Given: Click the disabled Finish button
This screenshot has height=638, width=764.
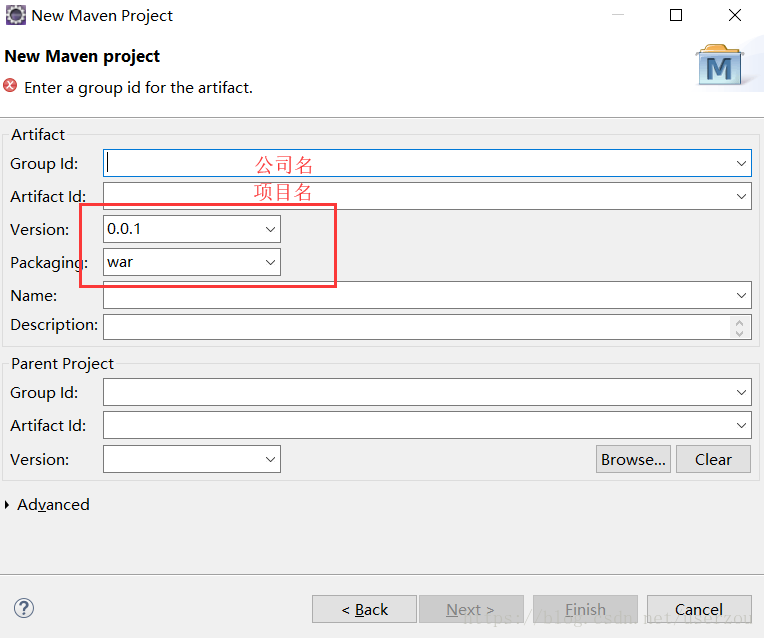Looking at the screenshot, I should [x=585, y=609].
